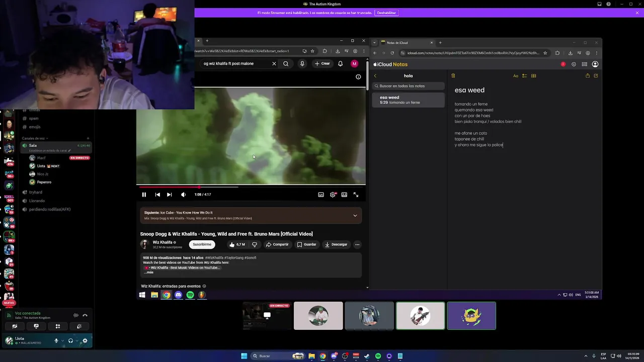This screenshot has width=644, height=362.
Task: Search in 'Buscar en todas las notas'
Action: (x=409, y=86)
